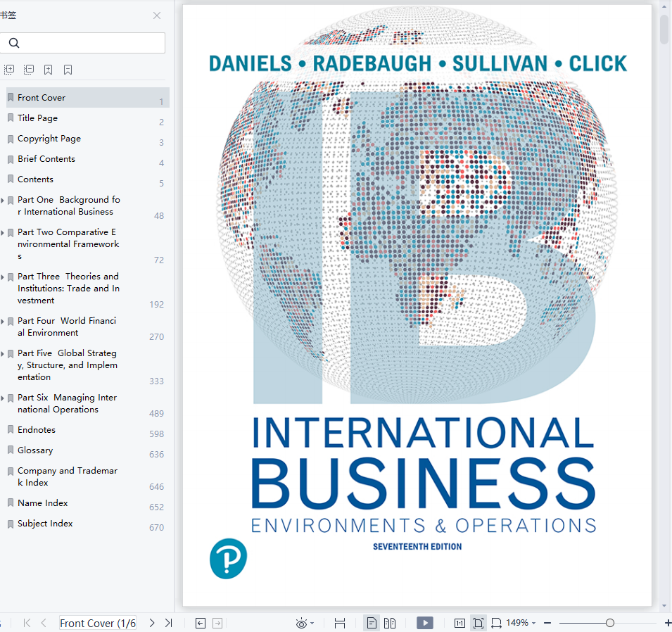
Task: Set actual size 1:1 view
Action: (459, 623)
